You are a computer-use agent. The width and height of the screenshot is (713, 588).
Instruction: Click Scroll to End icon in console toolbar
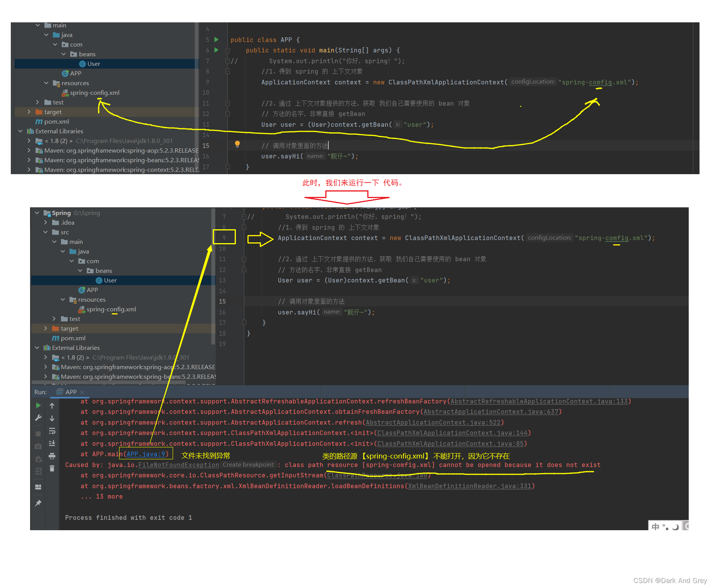pos(52,443)
